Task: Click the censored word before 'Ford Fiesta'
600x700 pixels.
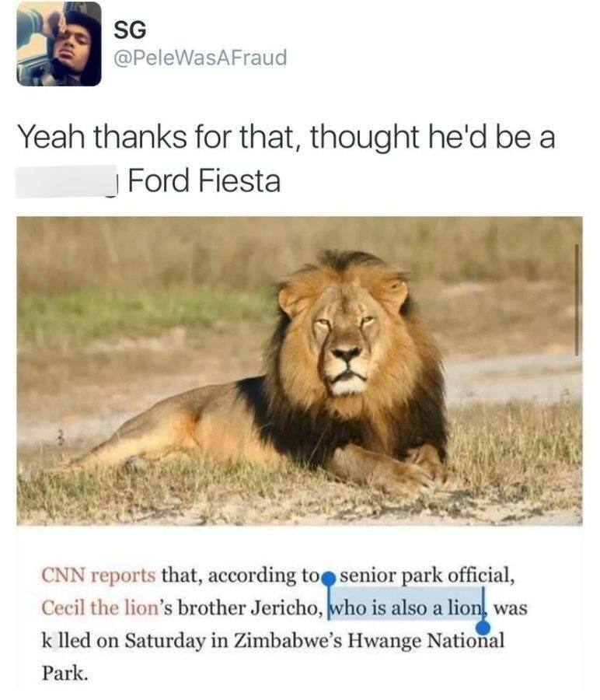Action: pos(67,182)
